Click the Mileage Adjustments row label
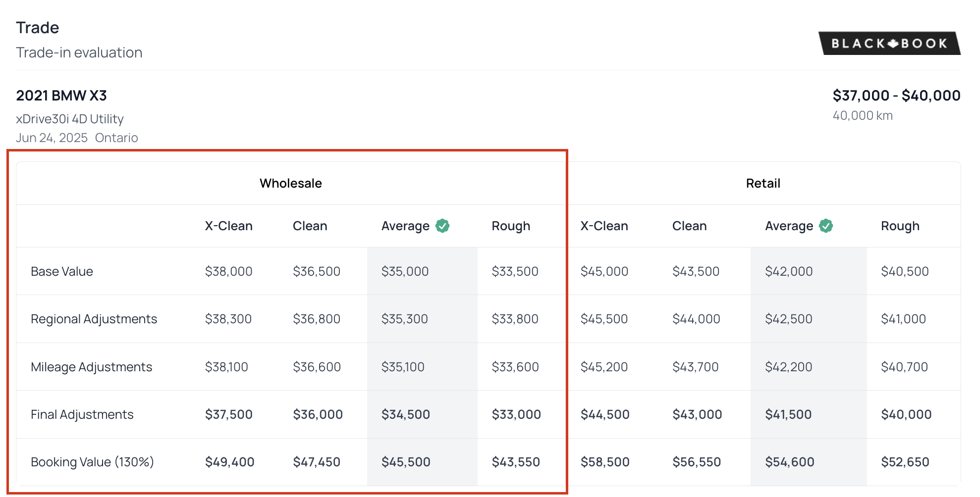The image size is (980, 497). (x=91, y=367)
